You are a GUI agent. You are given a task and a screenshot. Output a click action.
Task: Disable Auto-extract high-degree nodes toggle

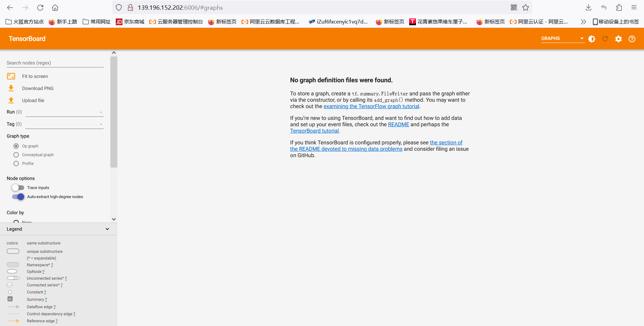click(18, 197)
